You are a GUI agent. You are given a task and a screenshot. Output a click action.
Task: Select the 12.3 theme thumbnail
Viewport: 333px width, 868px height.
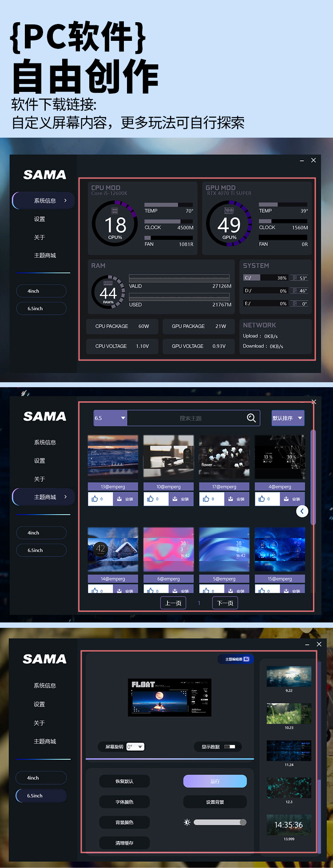[289, 788]
